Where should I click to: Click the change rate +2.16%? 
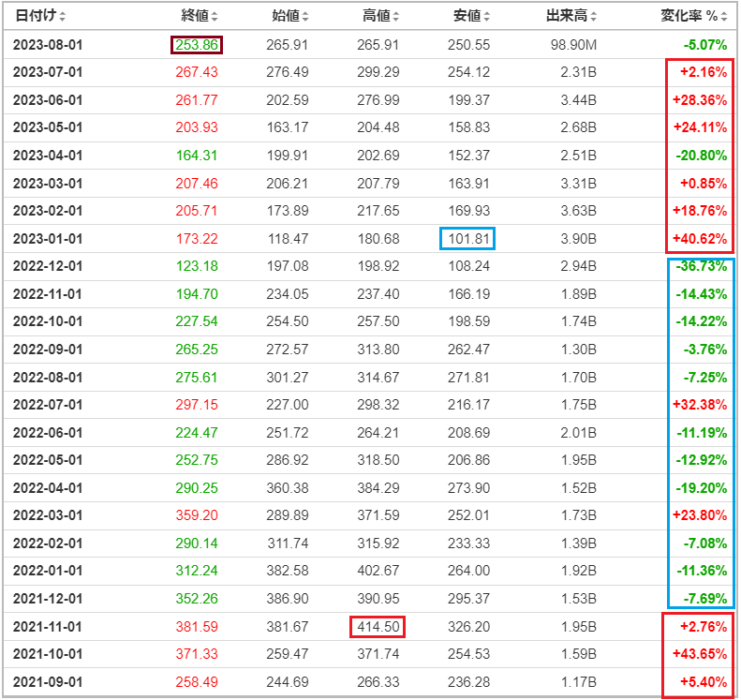pos(704,72)
